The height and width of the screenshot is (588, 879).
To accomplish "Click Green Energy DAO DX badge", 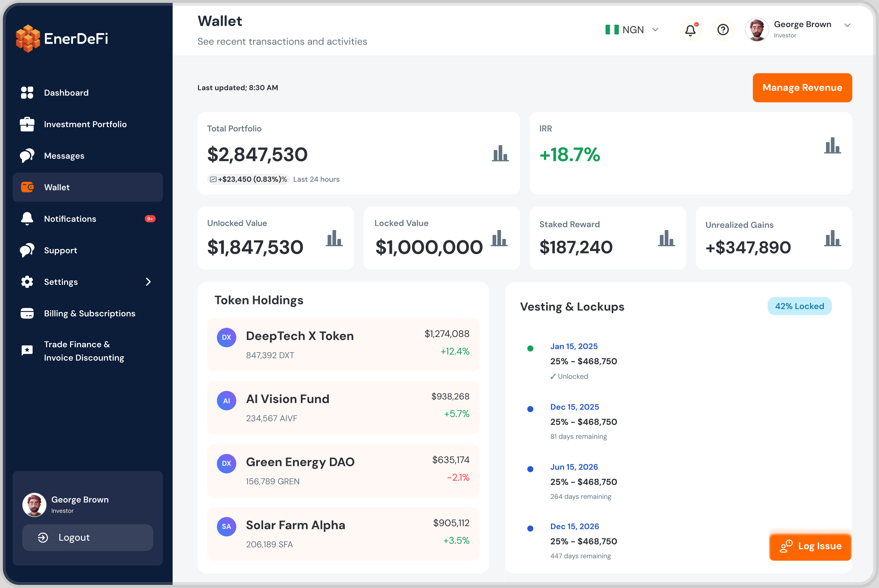I will [227, 463].
